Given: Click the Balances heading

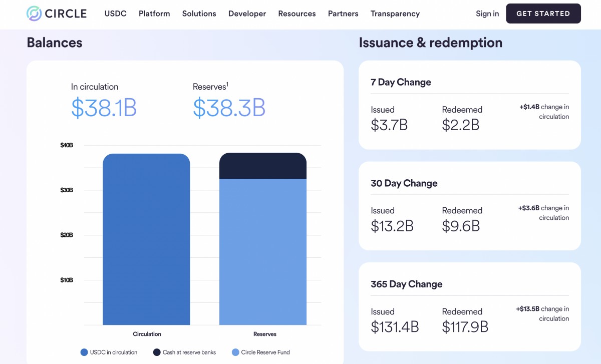Looking at the screenshot, I should point(55,43).
